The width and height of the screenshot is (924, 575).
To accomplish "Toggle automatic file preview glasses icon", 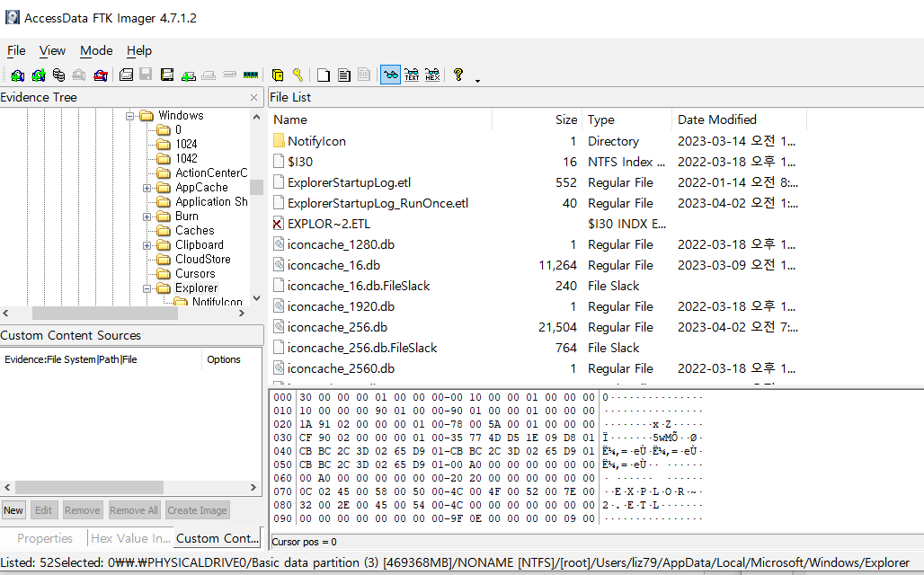I will pos(390,75).
